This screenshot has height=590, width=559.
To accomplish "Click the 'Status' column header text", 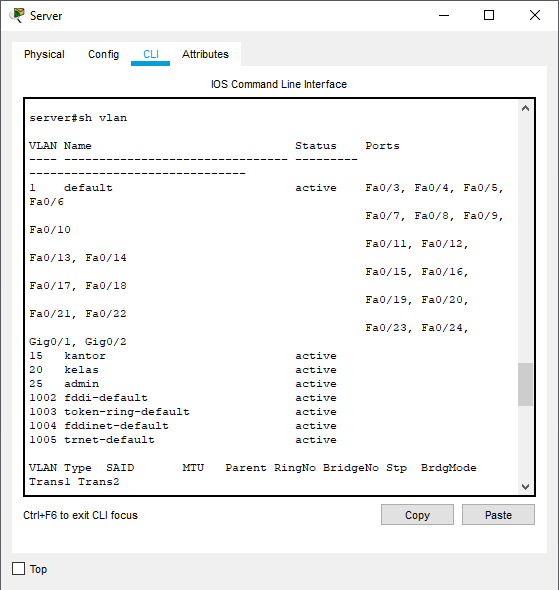I will 316,146.
